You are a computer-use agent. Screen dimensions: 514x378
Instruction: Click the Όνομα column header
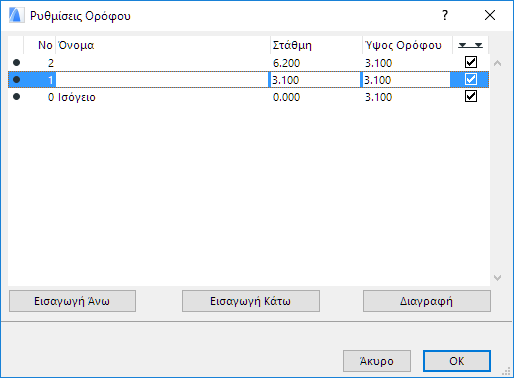click(163, 45)
